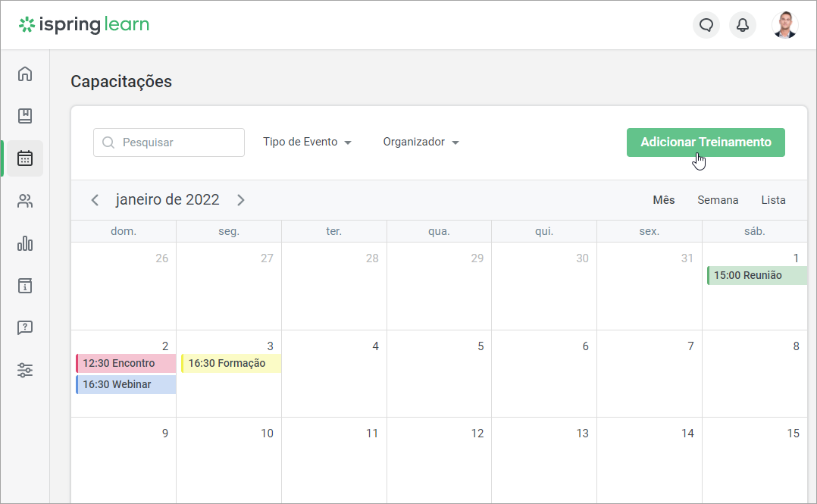Screen dimensions: 817x504
Task: Open the course catalog book icon
Action: click(25, 116)
